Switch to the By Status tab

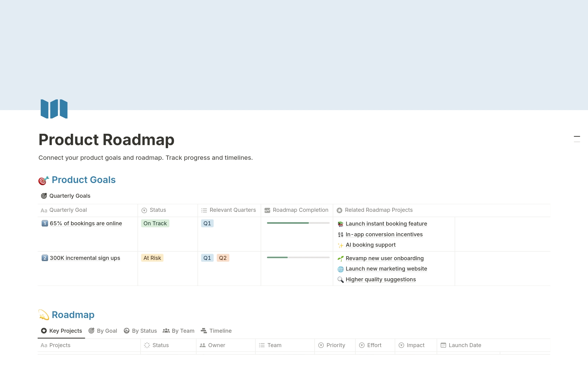pyautogui.click(x=140, y=331)
